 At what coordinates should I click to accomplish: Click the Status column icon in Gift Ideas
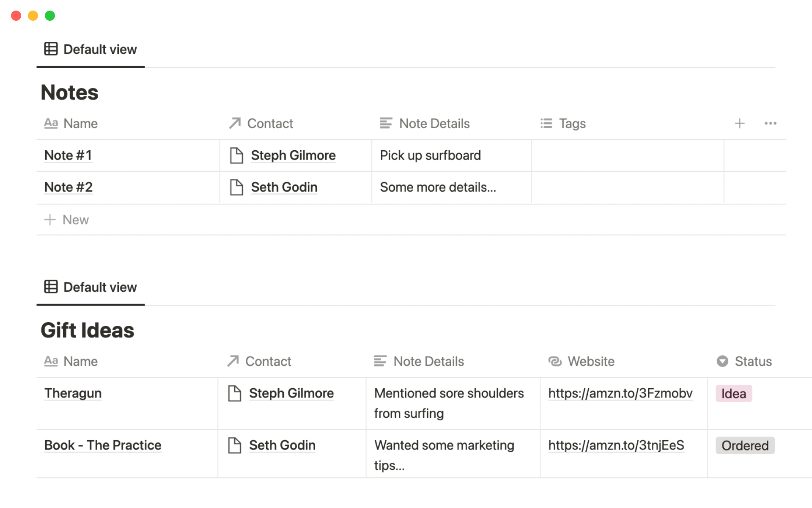[722, 361]
